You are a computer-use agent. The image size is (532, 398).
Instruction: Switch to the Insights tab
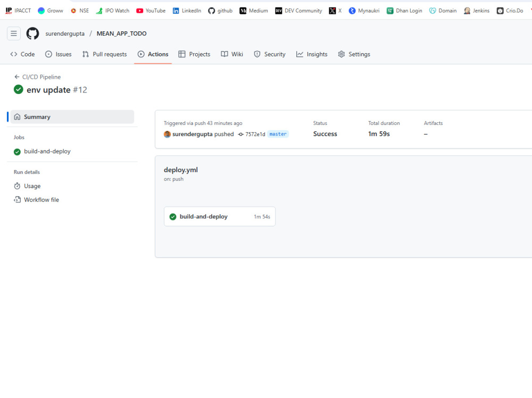[x=312, y=54]
